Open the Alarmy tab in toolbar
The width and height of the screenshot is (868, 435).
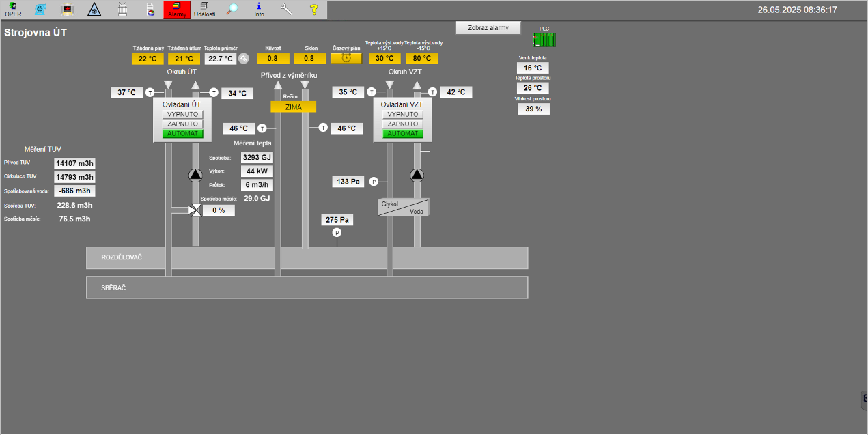(177, 10)
